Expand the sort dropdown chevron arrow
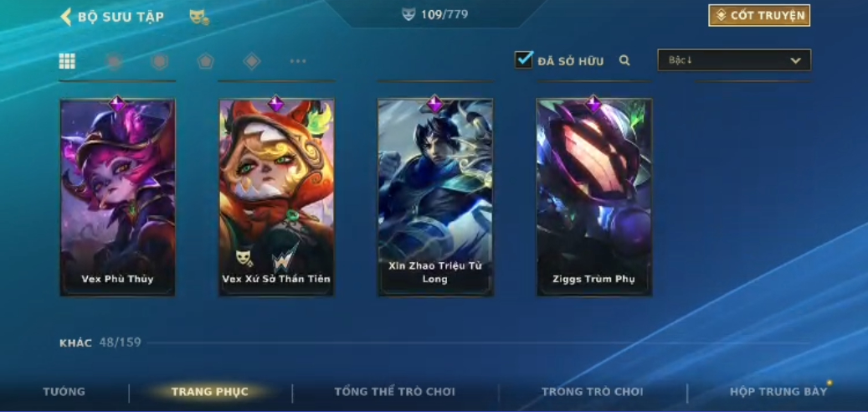This screenshot has height=412, width=868. point(795,60)
